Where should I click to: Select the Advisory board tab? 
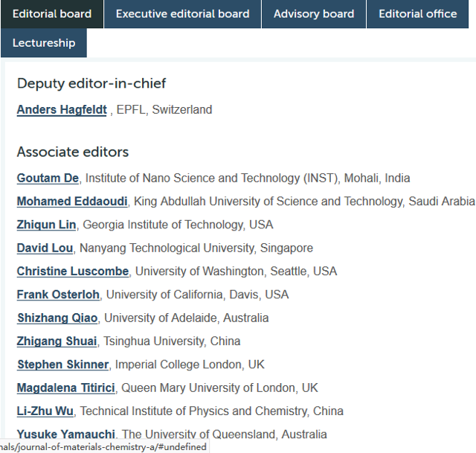tap(314, 14)
